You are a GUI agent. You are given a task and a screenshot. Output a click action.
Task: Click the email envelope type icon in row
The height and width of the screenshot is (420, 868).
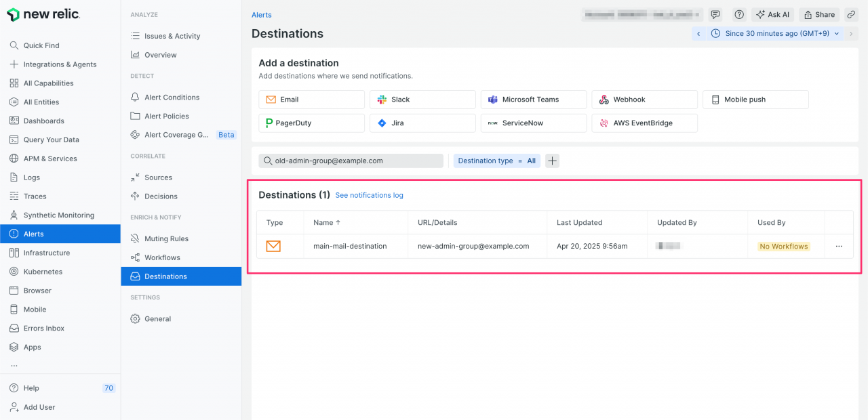(273, 246)
